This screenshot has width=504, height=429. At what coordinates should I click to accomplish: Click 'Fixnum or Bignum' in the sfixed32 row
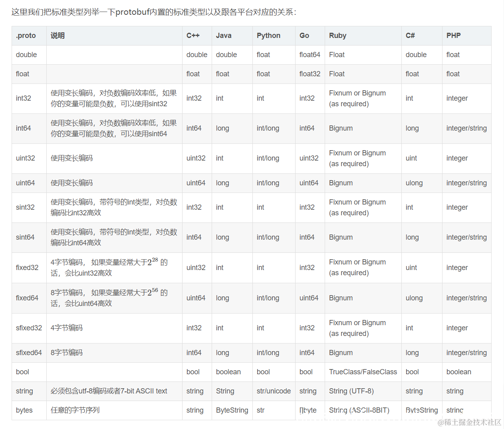tap(357, 323)
